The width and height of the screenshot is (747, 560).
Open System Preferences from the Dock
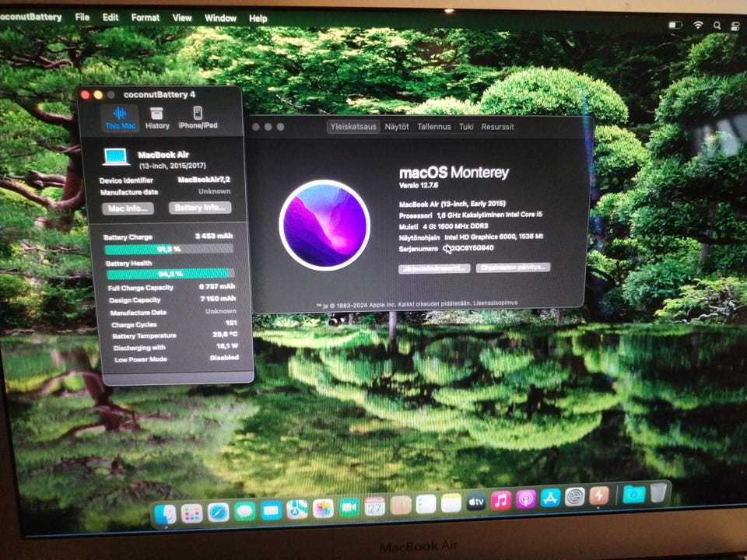tap(575, 497)
